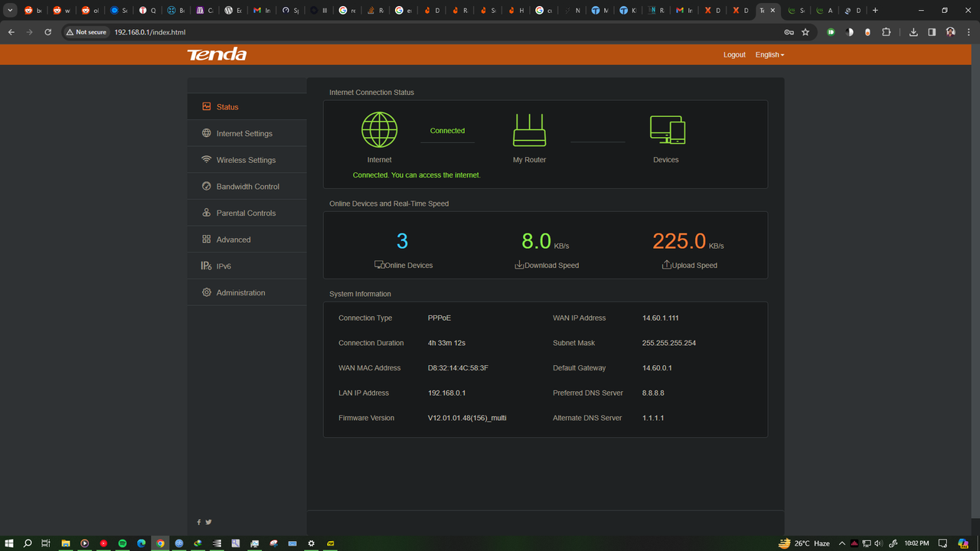
Task: Bookmark this page with the star
Action: 805,32
